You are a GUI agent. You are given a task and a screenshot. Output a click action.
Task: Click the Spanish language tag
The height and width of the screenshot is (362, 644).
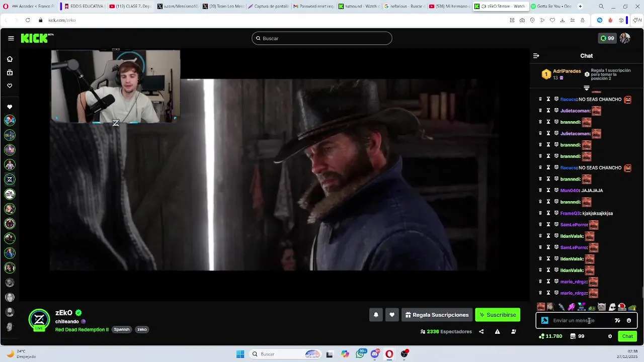(122, 330)
